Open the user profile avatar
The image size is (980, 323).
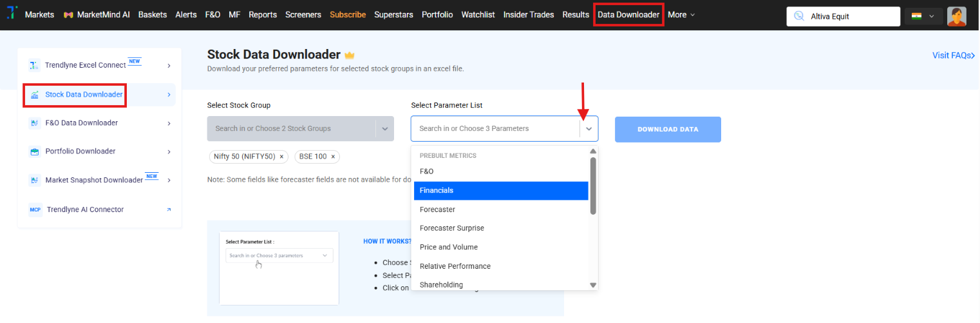(957, 16)
